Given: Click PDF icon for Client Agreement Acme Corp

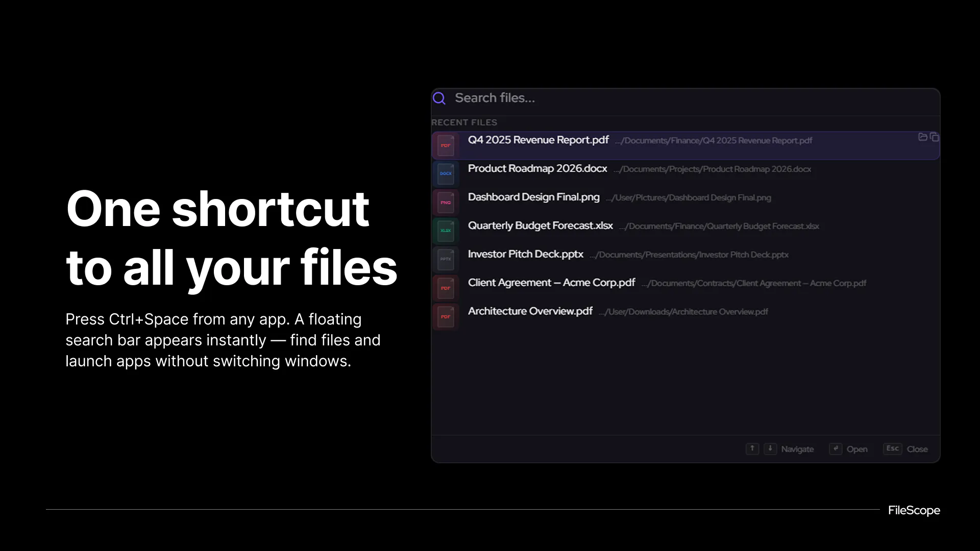Looking at the screenshot, I should tap(446, 288).
